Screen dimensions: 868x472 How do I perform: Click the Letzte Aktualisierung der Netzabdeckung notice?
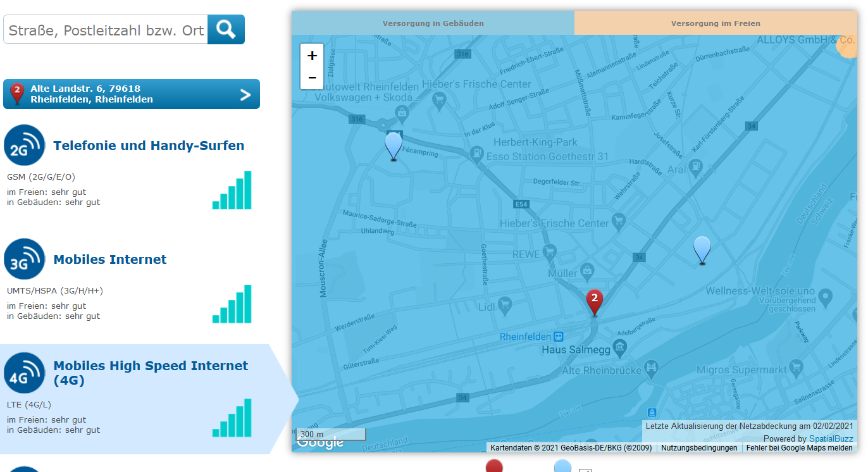750,426
